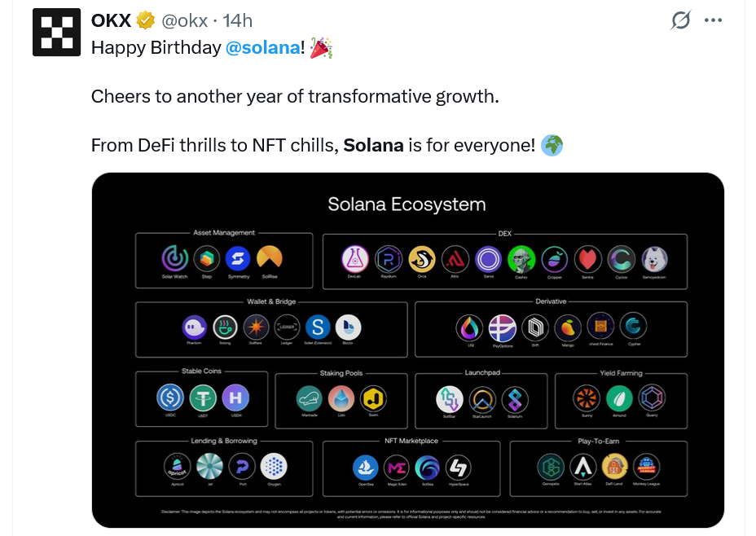Select the Marinade icon under Staking Pools
The height and width of the screenshot is (536, 756).
pos(310,397)
